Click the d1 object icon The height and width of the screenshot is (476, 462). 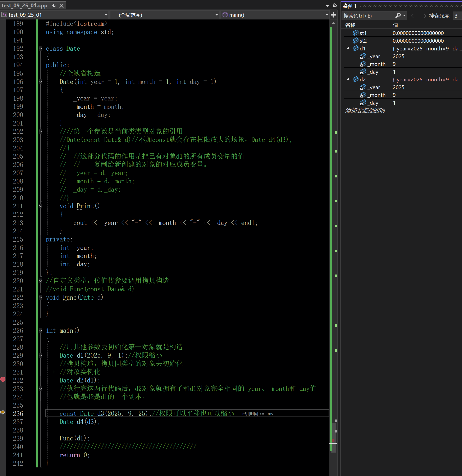pyautogui.click(x=355, y=48)
